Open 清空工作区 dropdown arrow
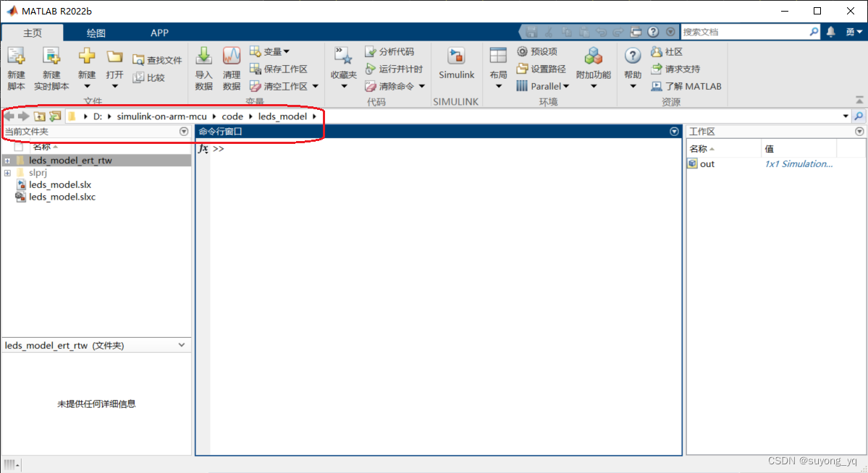This screenshot has height=473, width=868. point(316,86)
